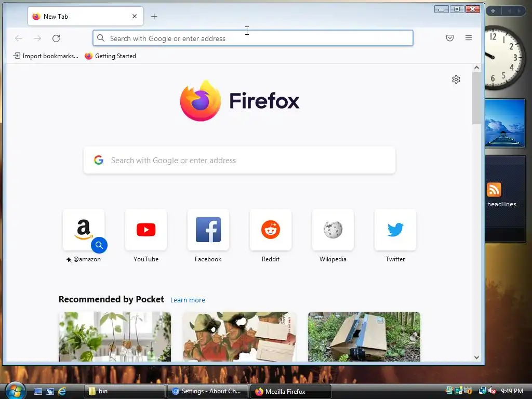
Task: Maximize the Firefox window
Action: 457,9
